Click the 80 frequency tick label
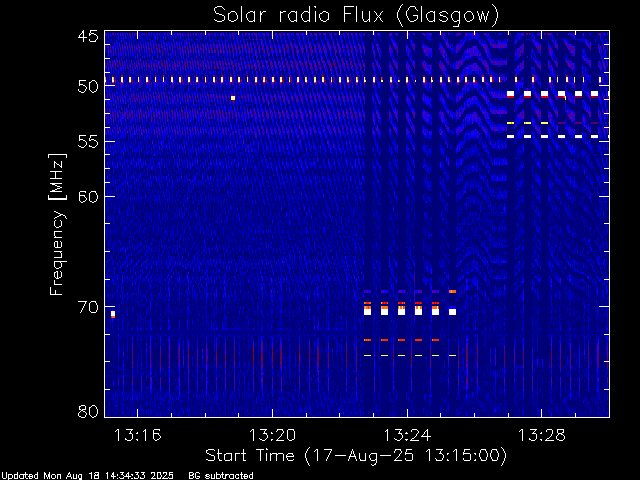 (x=88, y=411)
